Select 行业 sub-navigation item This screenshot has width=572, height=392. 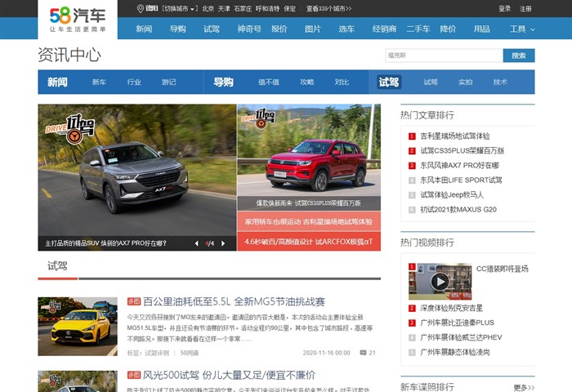[134, 82]
